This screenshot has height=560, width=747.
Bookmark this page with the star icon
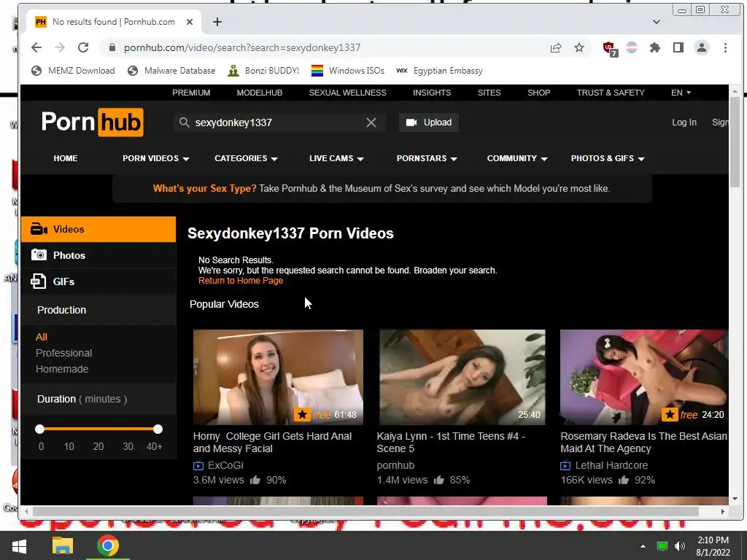point(578,47)
